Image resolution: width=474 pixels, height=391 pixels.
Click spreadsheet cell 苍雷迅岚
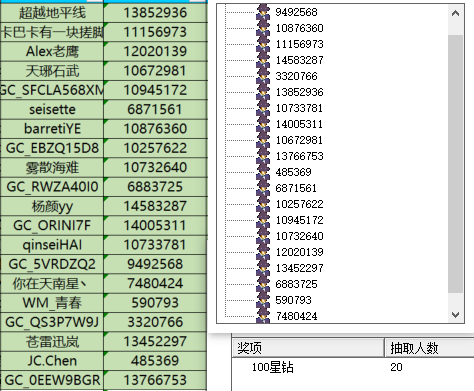coord(52,342)
